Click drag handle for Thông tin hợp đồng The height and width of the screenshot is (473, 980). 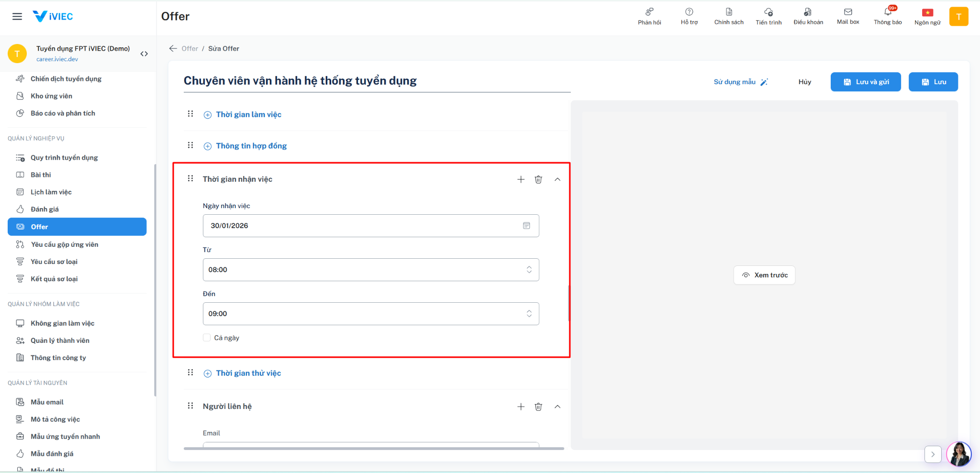click(x=190, y=145)
